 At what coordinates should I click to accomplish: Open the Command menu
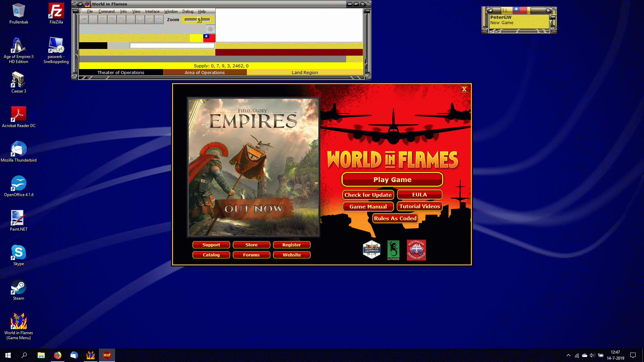[x=106, y=11]
